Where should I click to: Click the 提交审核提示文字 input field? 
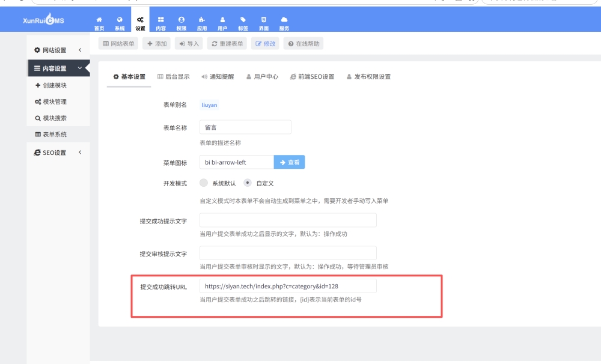(x=288, y=253)
